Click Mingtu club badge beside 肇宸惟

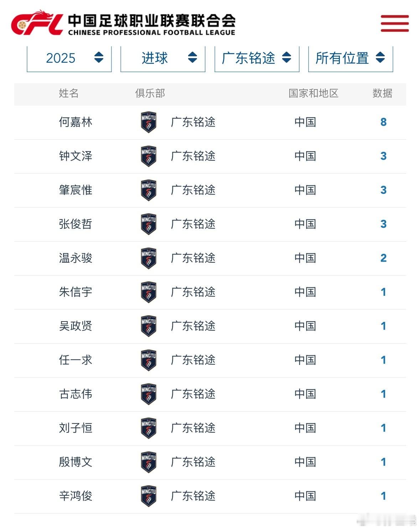(x=149, y=190)
